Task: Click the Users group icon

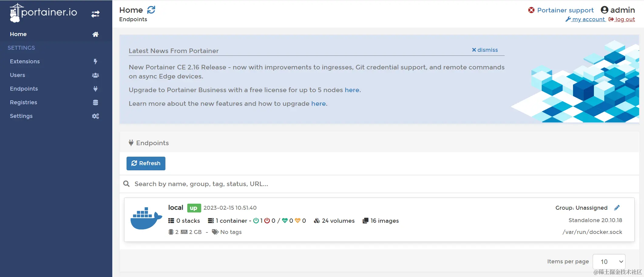Action: coord(95,75)
